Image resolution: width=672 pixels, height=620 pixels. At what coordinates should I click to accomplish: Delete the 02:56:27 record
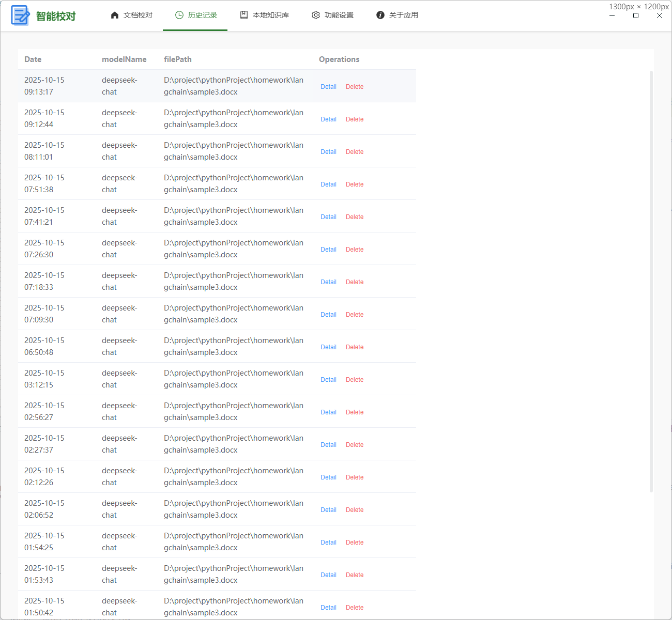click(355, 412)
